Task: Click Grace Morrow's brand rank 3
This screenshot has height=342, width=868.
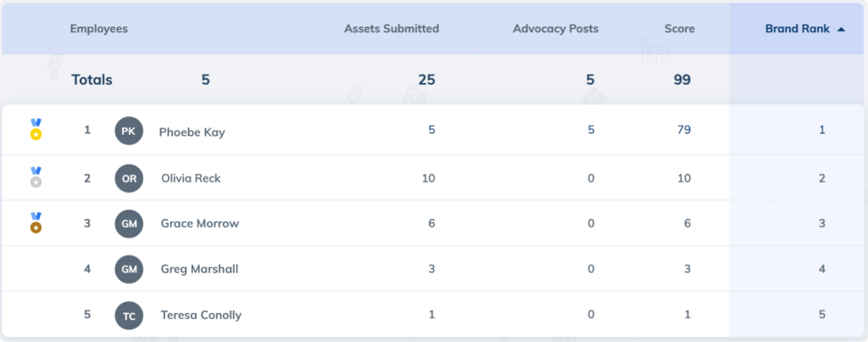Action: (x=822, y=224)
